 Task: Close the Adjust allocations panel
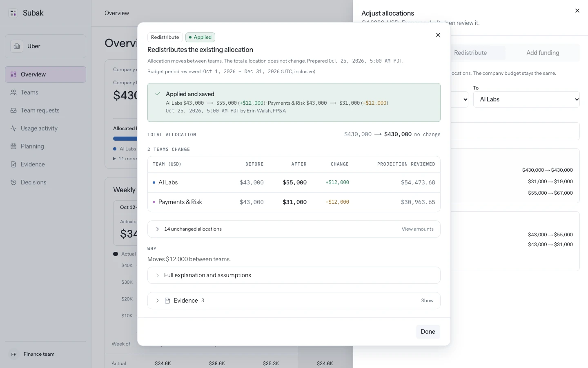click(577, 11)
